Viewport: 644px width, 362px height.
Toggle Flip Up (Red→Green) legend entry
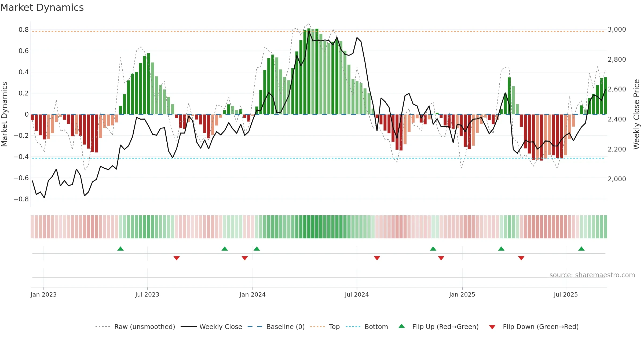tap(438, 327)
